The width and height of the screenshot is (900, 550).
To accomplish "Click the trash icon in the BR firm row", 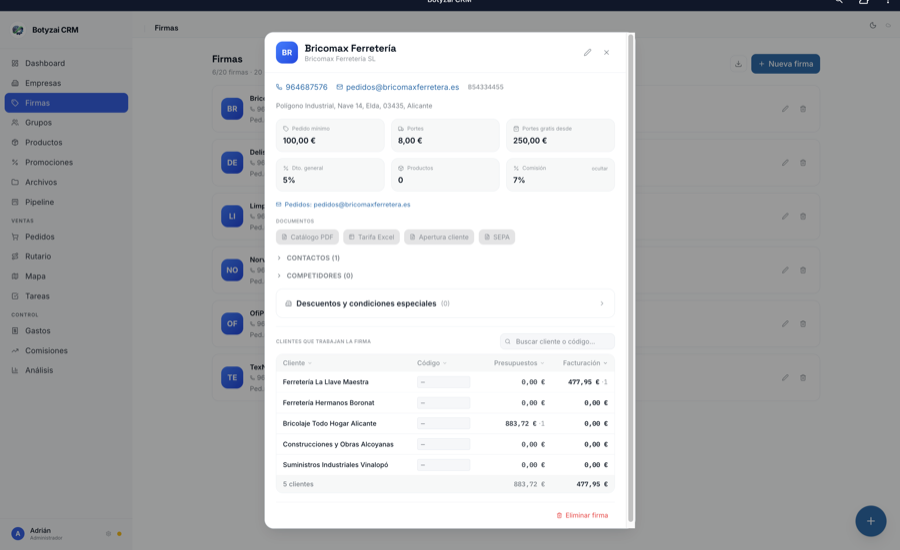I will coord(803,109).
